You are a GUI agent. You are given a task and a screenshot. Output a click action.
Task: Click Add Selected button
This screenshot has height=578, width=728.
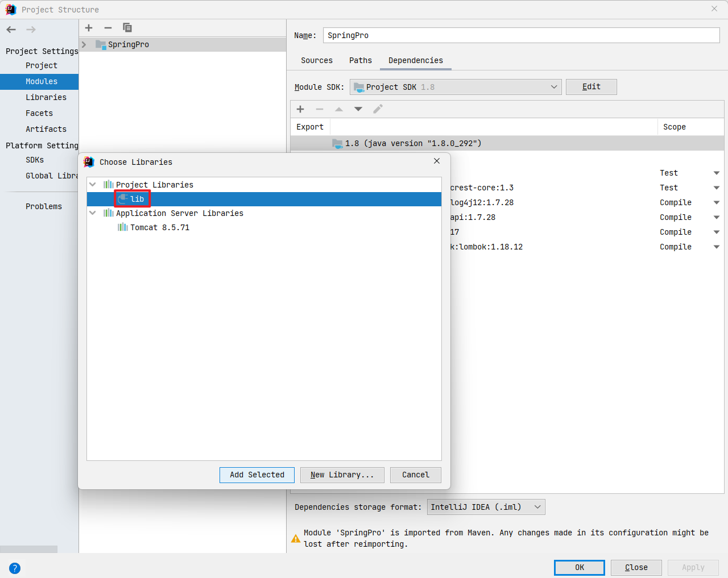pyautogui.click(x=257, y=475)
